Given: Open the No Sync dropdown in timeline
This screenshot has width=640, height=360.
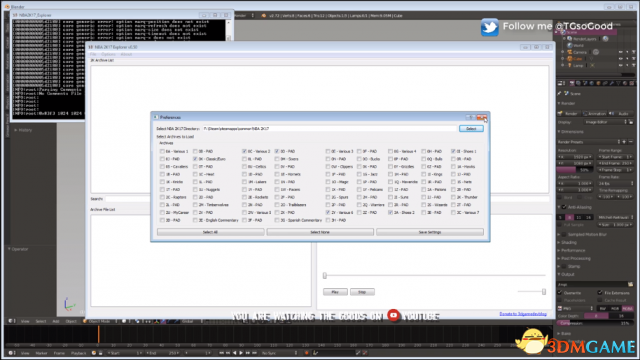Looking at the screenshot, I should (x=280, y=353).
